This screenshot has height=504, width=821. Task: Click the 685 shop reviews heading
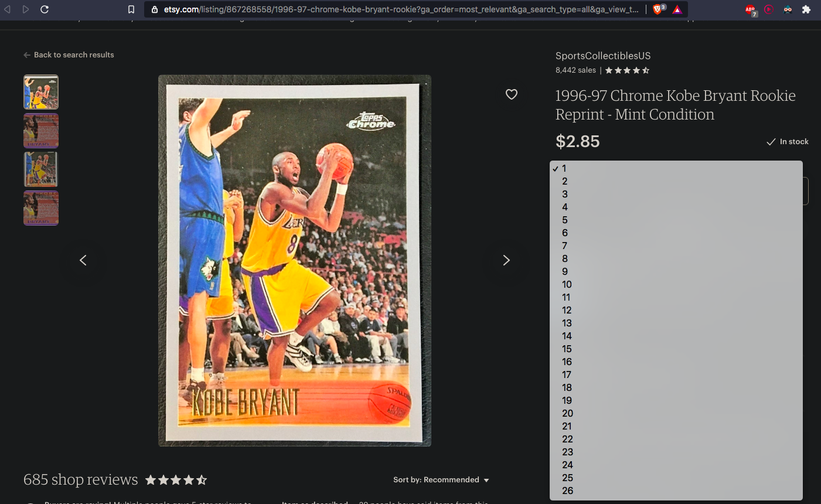pyautogui.click(x=81, y=479)
